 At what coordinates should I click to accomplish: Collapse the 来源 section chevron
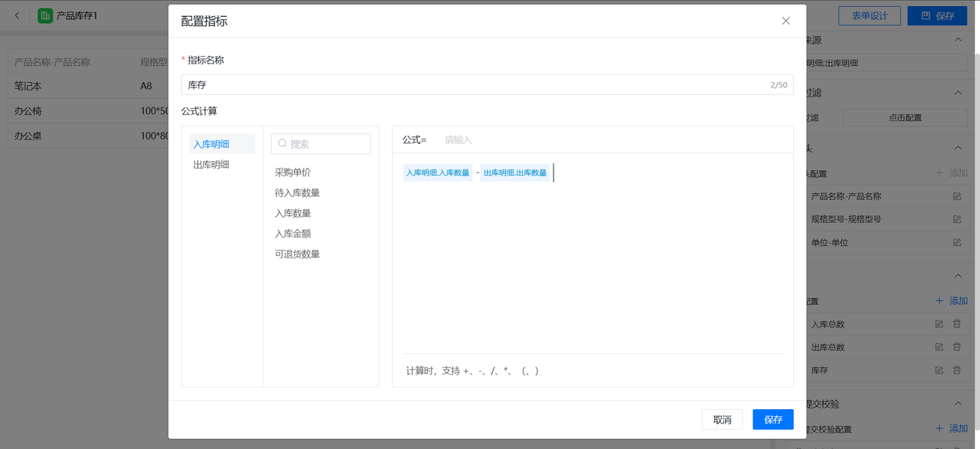(958, 40)
